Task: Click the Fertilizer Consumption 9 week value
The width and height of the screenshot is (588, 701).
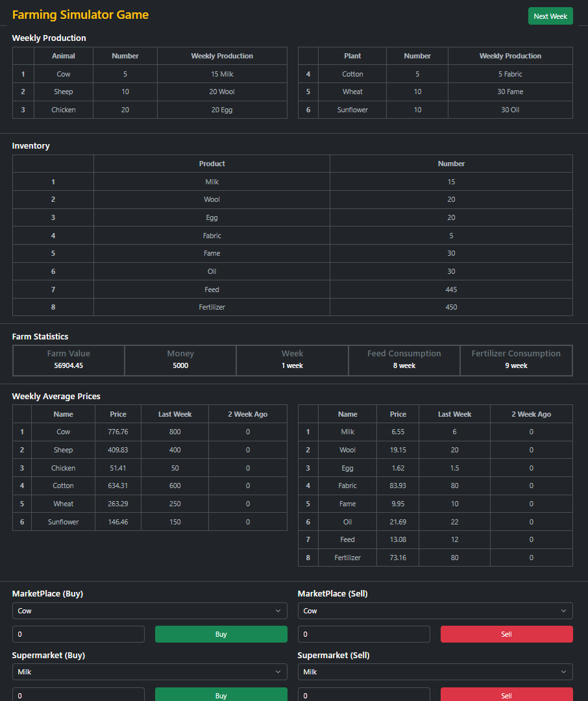Action: coord(516,365)
